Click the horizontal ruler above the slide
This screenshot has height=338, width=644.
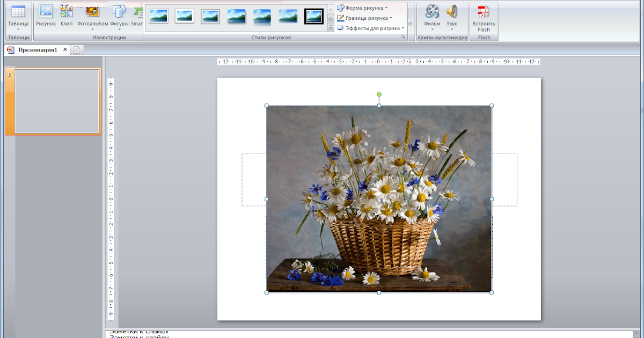pos(378,62)
